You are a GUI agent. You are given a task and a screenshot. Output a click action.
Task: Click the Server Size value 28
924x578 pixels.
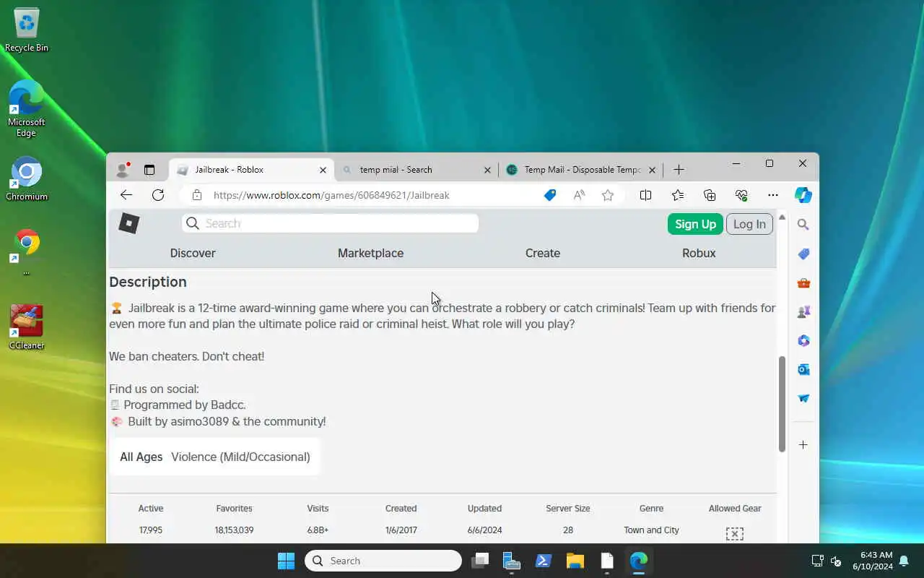tap(568, 530)
